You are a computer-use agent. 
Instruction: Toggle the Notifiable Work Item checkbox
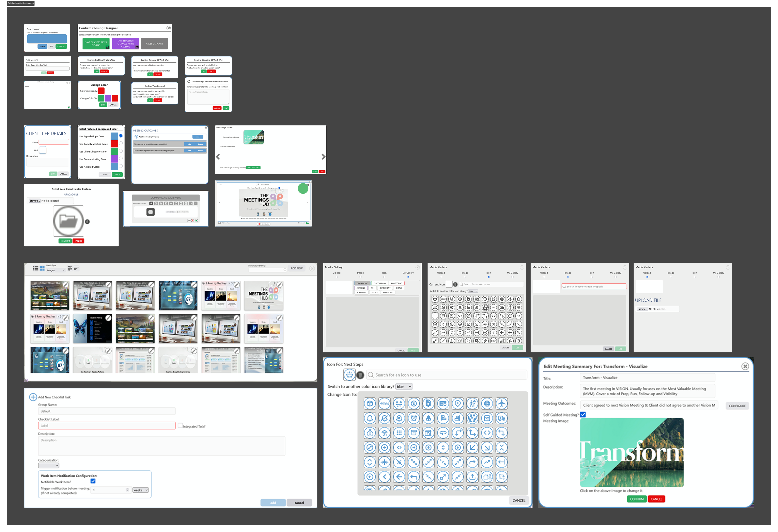93,481
